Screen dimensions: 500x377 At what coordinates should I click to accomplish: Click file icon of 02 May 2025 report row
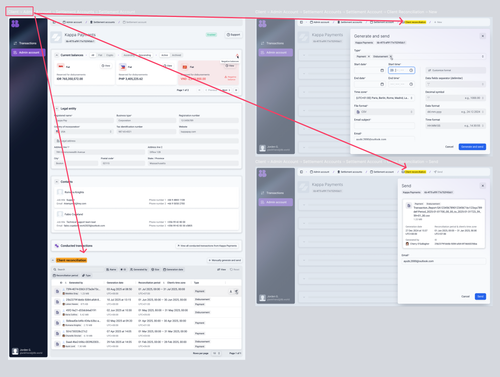click(x=57, y=323)
